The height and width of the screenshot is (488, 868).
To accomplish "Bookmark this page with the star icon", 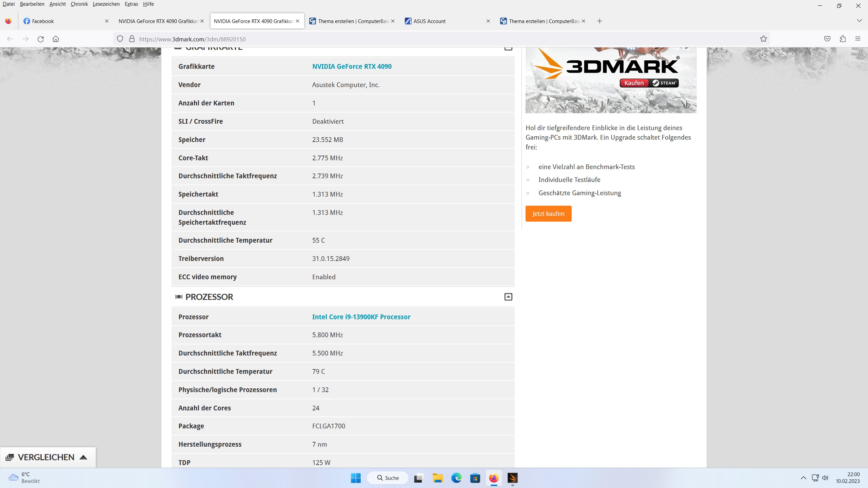I will pos(763,39).
